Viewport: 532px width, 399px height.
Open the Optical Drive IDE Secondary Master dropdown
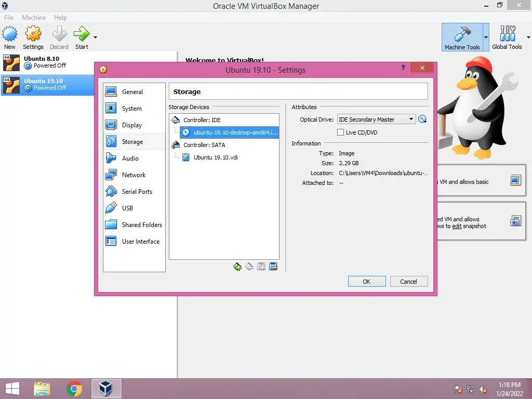point(376,119)
